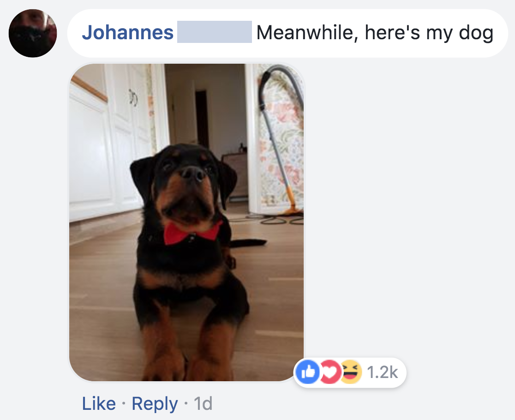Reply to Johannes's comment
Screen dimensions: 515x420
click(155, 404)
